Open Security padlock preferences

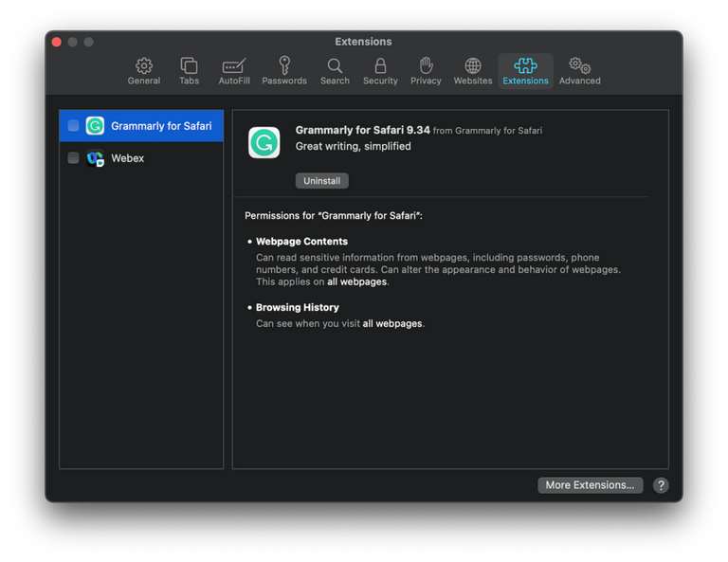(380, 71)
